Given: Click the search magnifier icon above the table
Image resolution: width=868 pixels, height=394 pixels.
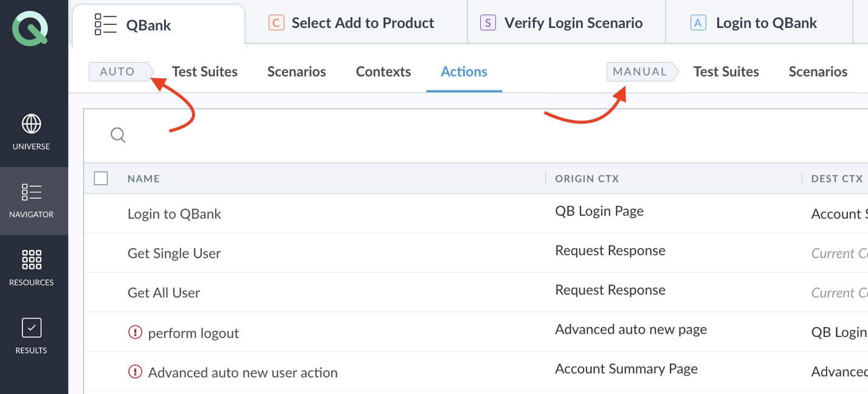Looking at the screenshot, I should [x=118, y=135].
